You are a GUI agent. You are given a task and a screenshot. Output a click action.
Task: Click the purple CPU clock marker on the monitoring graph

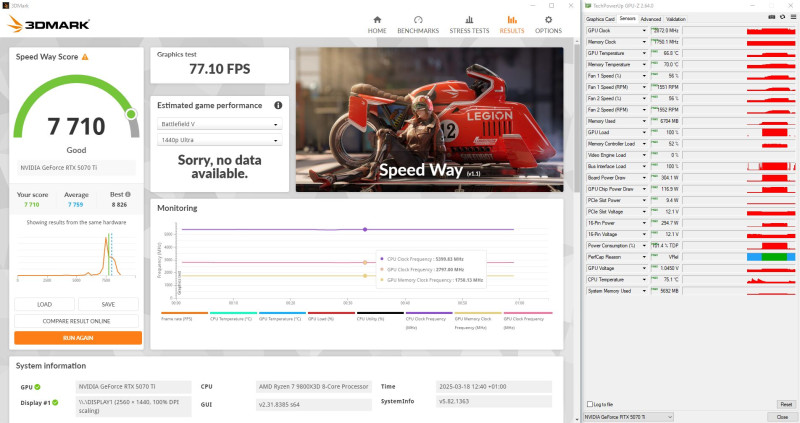pos(365,230)
